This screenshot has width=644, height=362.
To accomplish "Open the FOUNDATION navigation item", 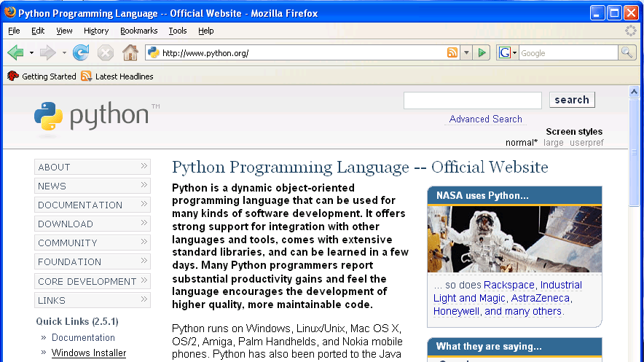I will pyautogui.click(x=93, y=261).
